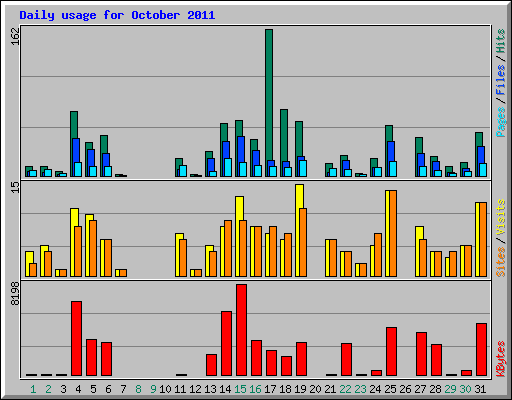Viewport: 512px width, 400px height.
Task: Click day label '25' on the x-axis
Action: coord(390,389)
